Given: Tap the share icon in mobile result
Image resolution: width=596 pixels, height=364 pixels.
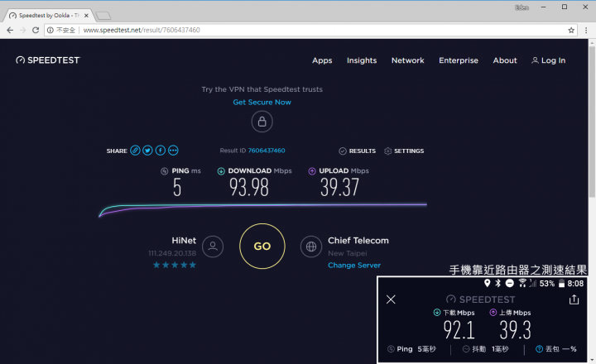Looking at the screenshot, I should (574, 299).
